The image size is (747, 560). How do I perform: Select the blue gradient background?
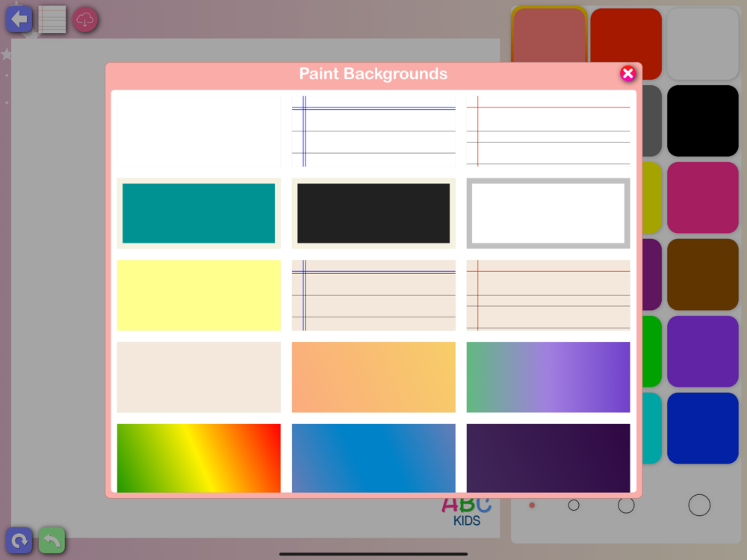point(373,458)
